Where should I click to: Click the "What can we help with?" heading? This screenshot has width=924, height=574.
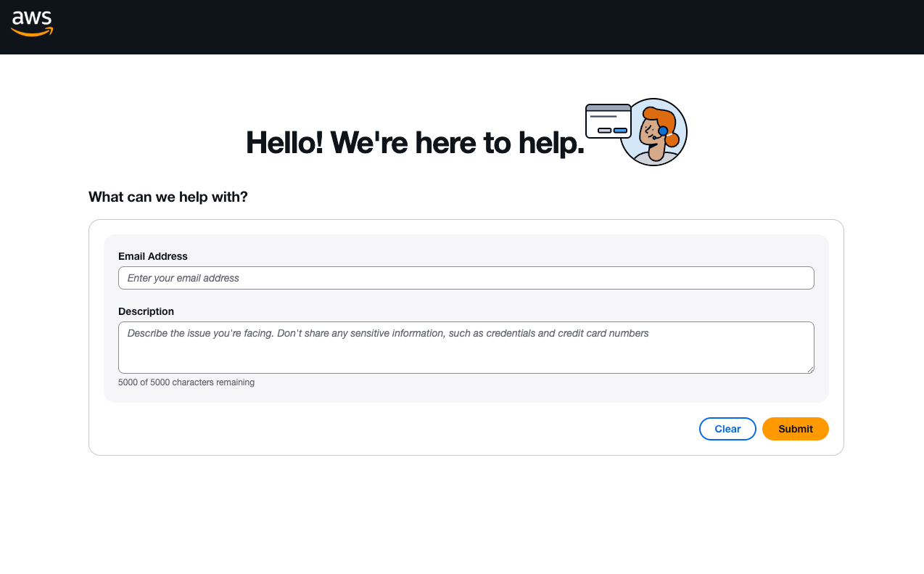pos(168,197)
